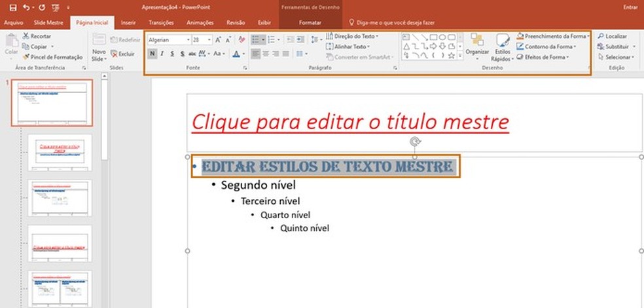This screenshot has height=308, width=644.
Task: Click the Entrar sign-in link
Action: [630, 7]
